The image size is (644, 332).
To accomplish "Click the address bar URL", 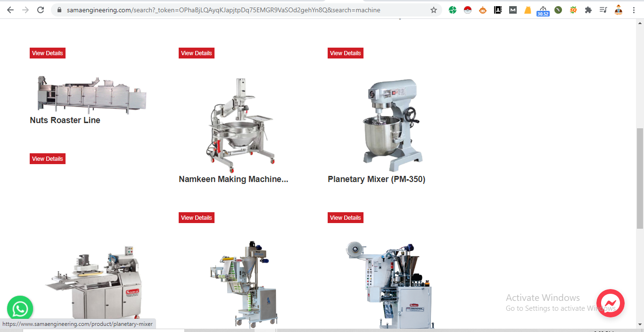I will (223, 10).
